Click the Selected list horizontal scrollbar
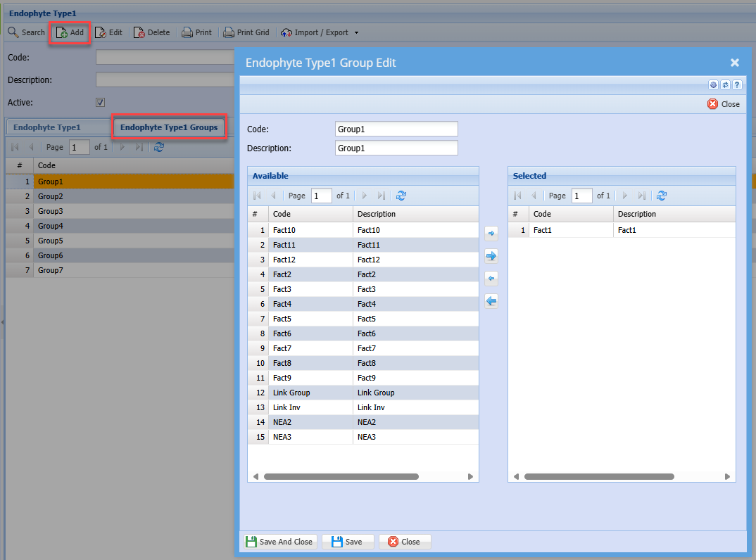This screenshot has width=756, height=560. coord(598,476)
